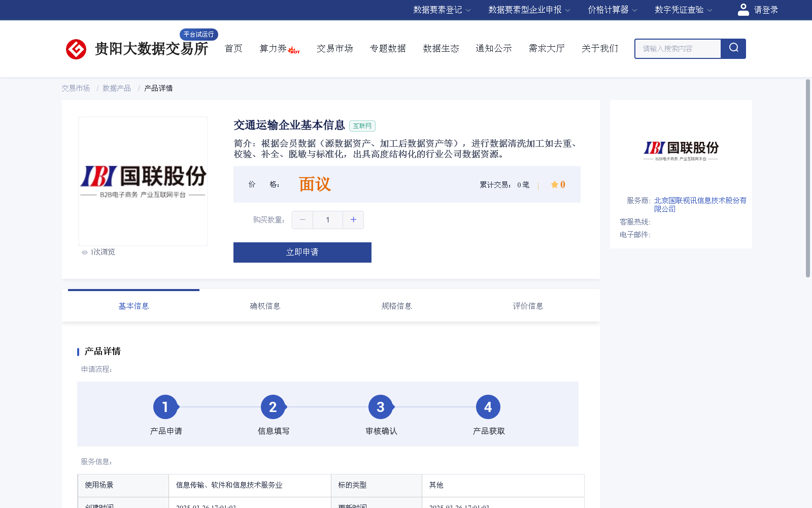Open the 数据生态 navigation item
Image resolution: width=812 pixels, height=508 pixels.
[x=441, y=48]
